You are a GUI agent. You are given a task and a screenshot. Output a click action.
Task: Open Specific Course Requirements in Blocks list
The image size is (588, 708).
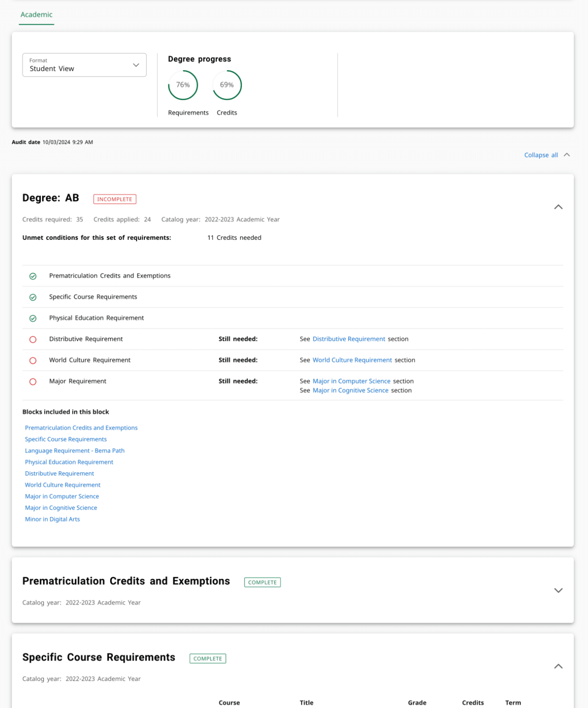(x=66, y=439)
